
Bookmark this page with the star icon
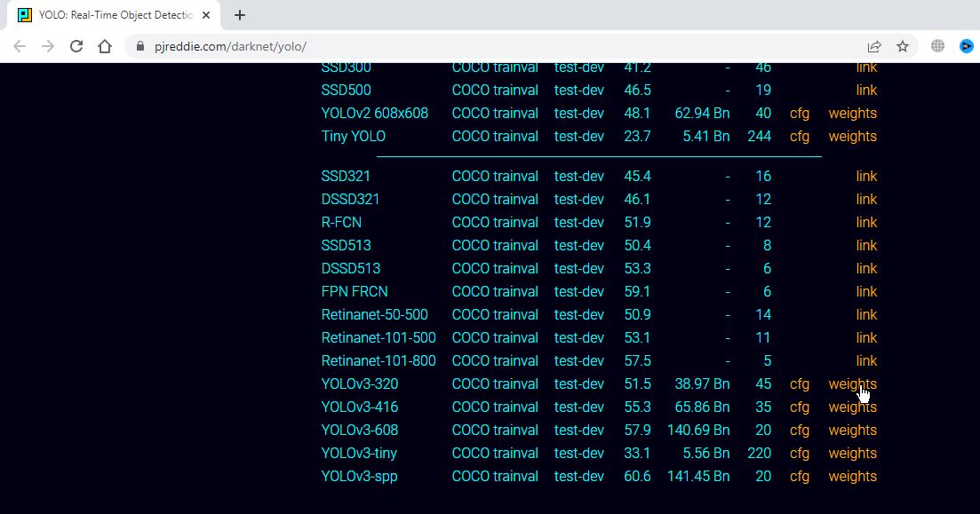click(903, 46)
